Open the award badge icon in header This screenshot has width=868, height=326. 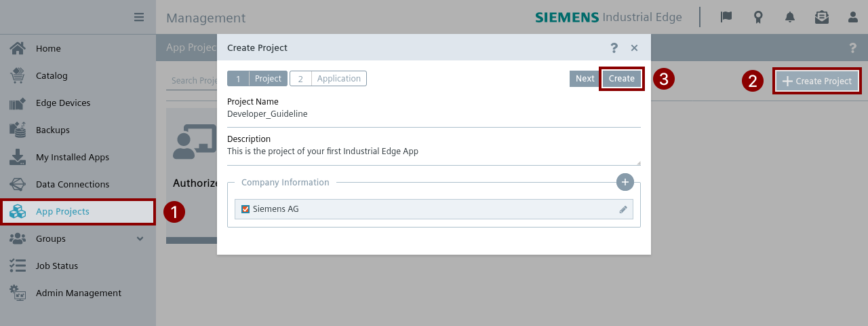point(758,17)
